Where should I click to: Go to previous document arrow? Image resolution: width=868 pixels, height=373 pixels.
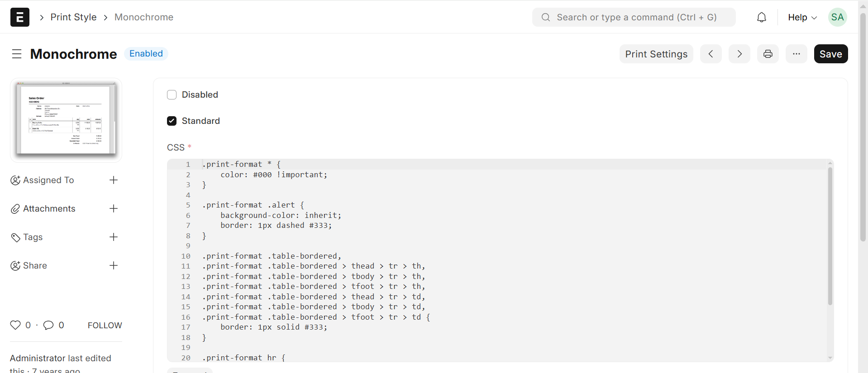[711, 54]
